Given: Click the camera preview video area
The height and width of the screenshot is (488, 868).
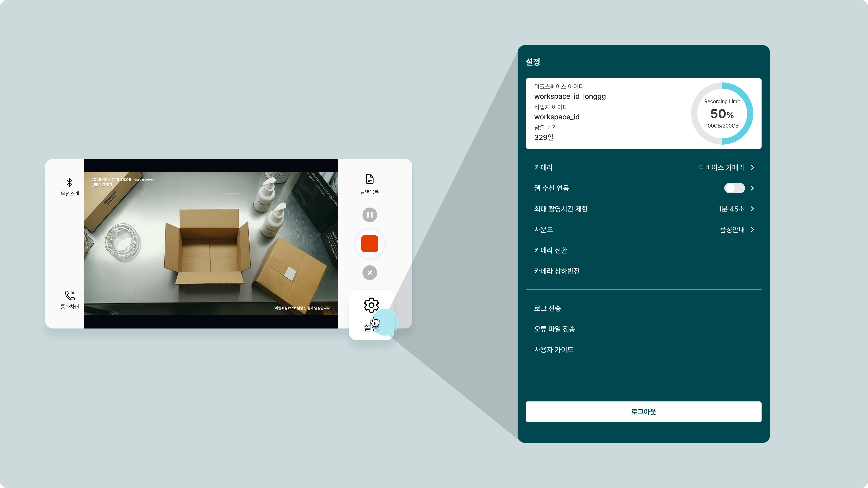Looking at the screenshot, I should click(211, 244).
